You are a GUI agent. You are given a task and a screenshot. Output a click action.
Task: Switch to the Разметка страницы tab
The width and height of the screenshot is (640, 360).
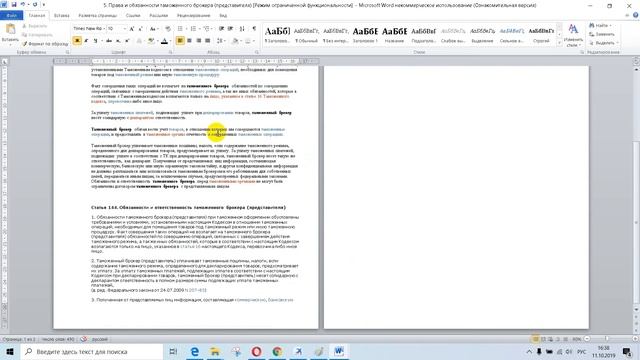[x=98, y=16]
